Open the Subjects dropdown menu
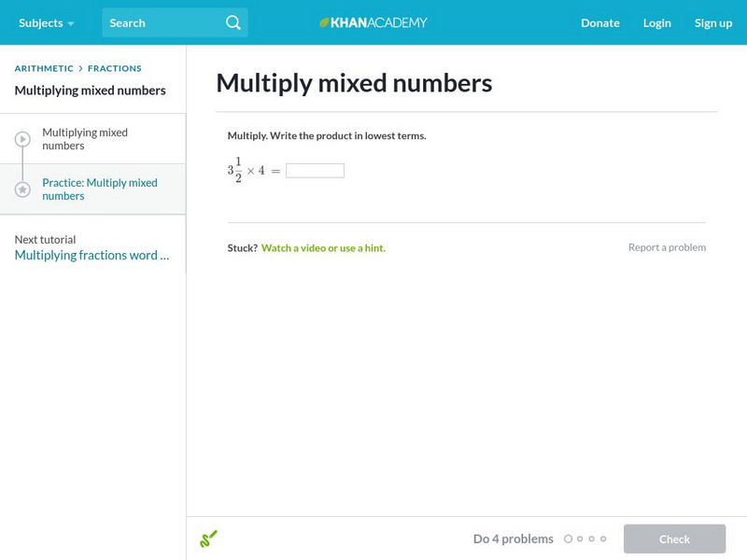This screenshot has width=747, height=560. (x=46, y=22)
